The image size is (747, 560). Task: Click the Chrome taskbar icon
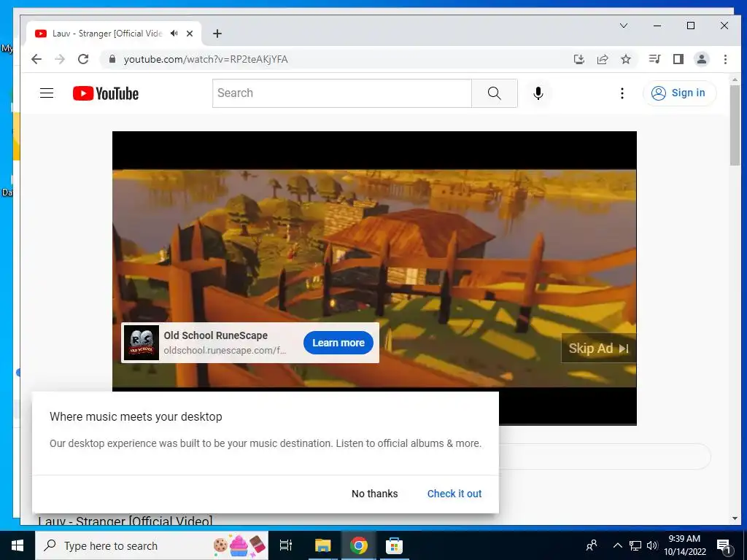click(x=359, y=545)
